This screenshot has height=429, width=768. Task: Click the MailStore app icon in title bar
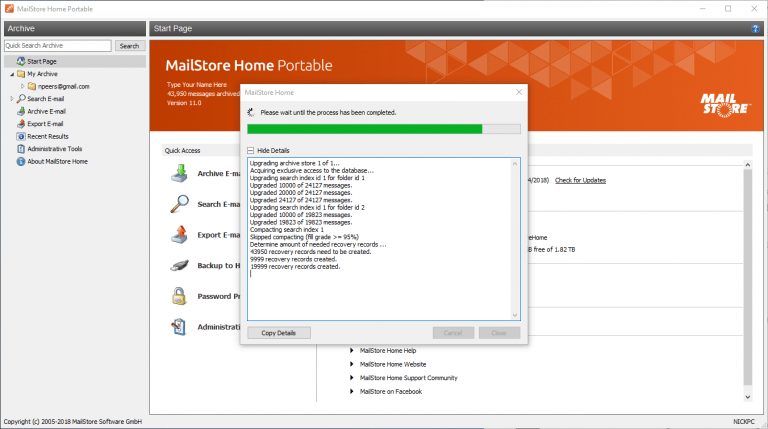(9, 9)
